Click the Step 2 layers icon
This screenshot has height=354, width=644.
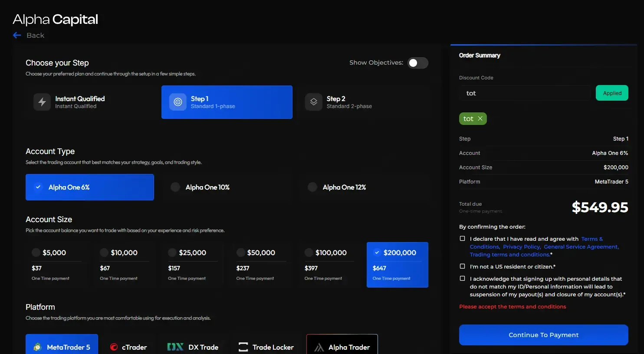click(x=313, y=102)
